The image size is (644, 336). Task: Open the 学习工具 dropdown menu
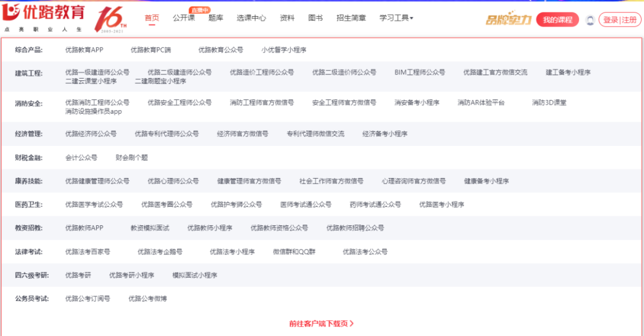[x=396, y=18]
